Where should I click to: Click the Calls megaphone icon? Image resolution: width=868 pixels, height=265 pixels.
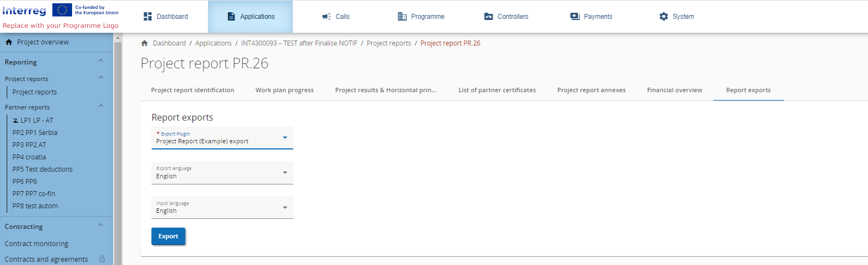pos(327,17)
